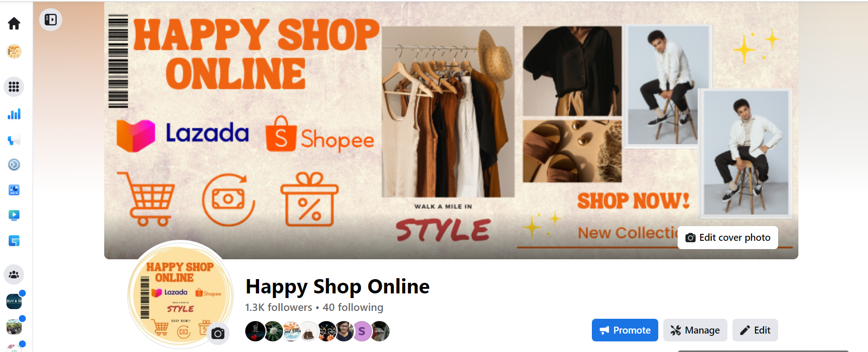This screenshot has height=352, width=868.
Task: Toggle the sidebar panel icon
Action: point(51,20)
